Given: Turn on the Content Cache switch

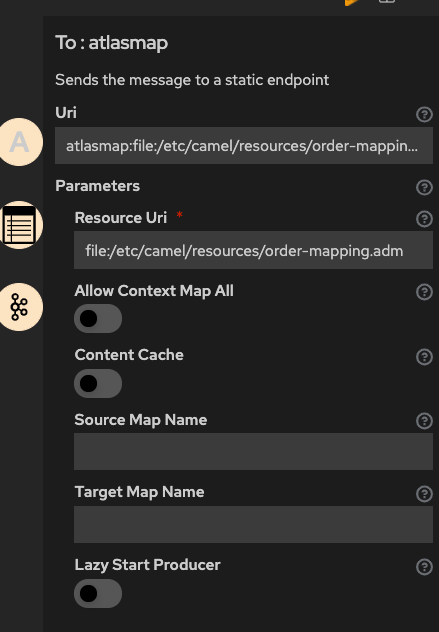Looking at the screenshot, I should point(98,383).
